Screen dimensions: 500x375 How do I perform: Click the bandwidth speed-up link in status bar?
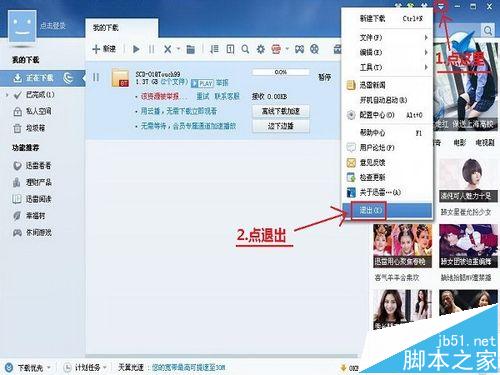coord(189,368)
